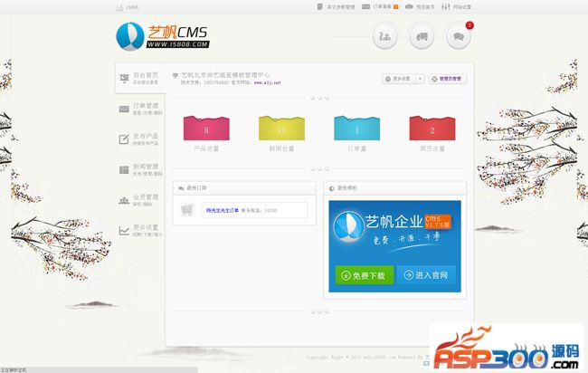Click the 艺帆企业 CMS banner title

408,222
